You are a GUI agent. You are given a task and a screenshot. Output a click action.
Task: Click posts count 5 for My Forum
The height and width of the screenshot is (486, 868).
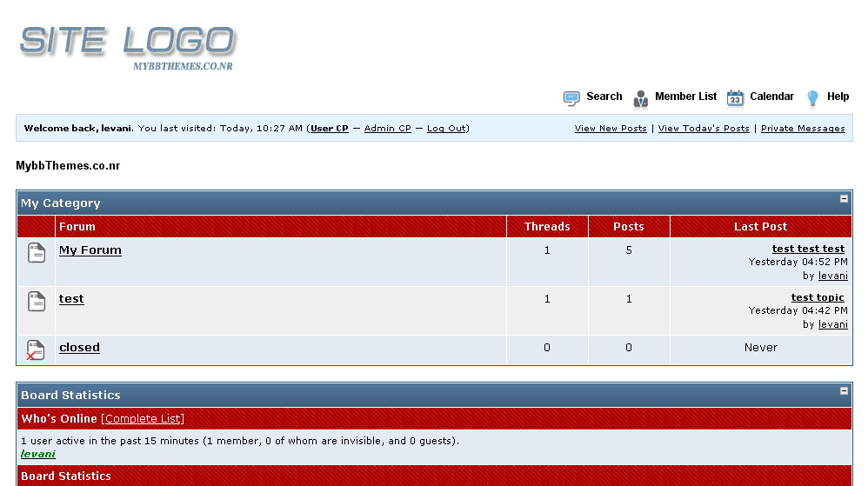(628, 250)
